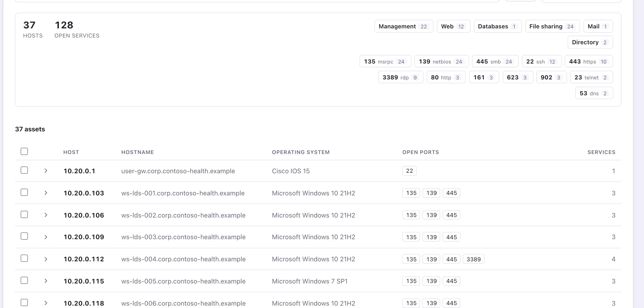Filter by port 623 chip
This screenshot has width=644, height=308.
pos(518,77)
